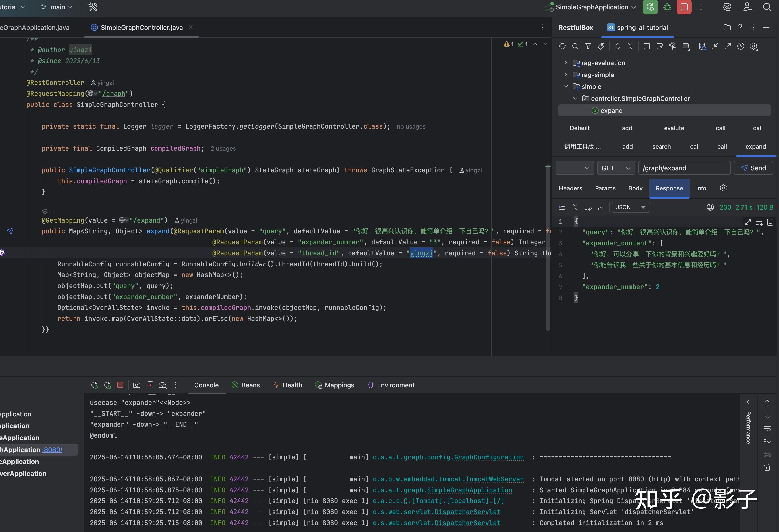Open the main branch dropdown
This screenshot has height=532, width=779.
56,7
